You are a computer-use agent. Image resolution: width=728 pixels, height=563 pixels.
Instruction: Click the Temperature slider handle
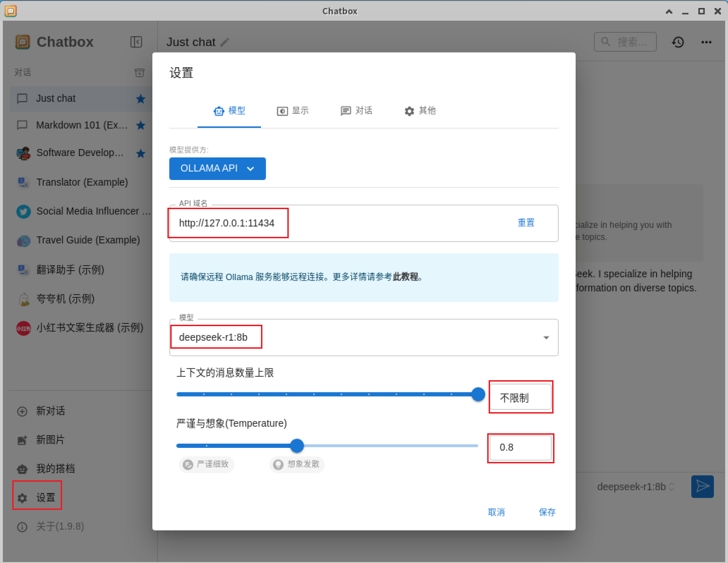tap(297, 446)
